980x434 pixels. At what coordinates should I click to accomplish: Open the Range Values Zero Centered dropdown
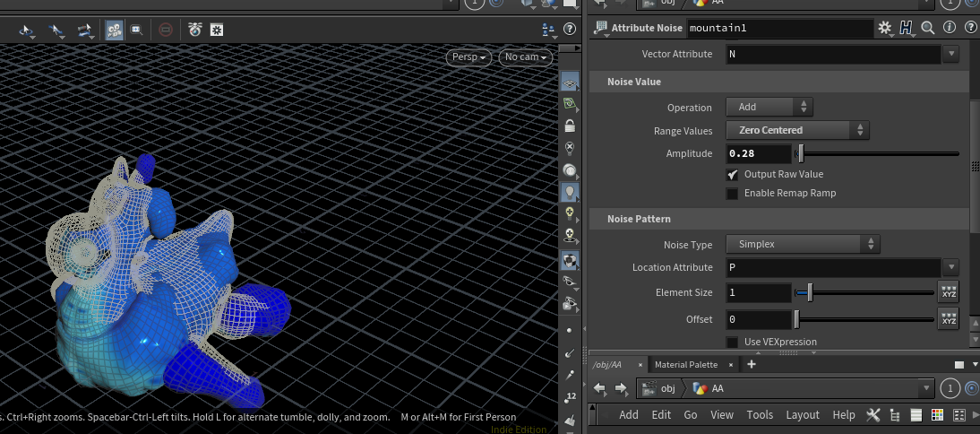click(797, 130)
